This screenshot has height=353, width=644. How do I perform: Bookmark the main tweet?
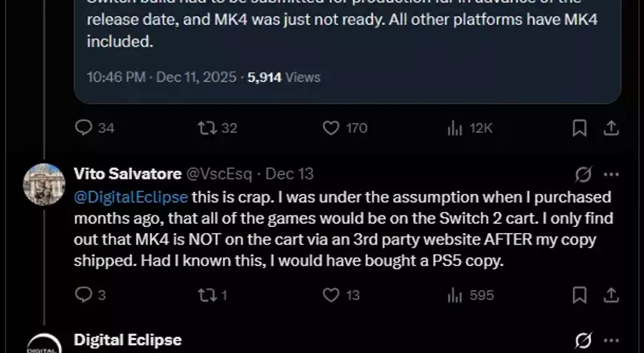point(579,128)
